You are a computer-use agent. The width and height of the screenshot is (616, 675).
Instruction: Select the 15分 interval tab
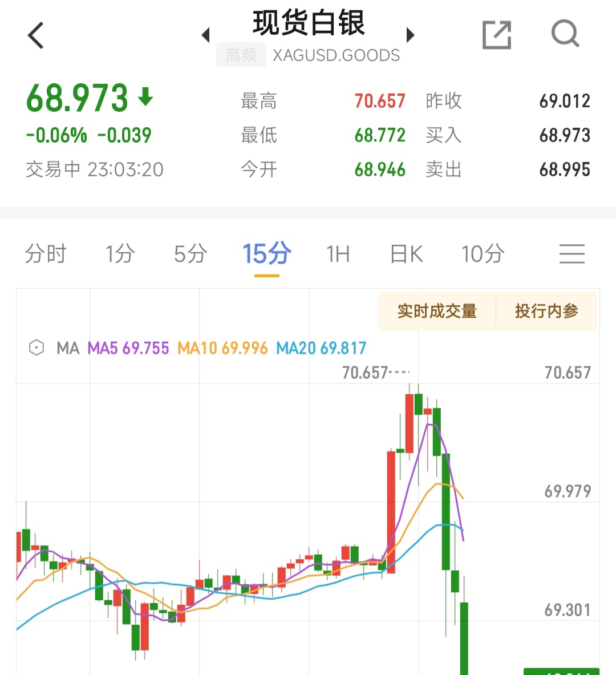pyautogui.click(x=267, y=253)
